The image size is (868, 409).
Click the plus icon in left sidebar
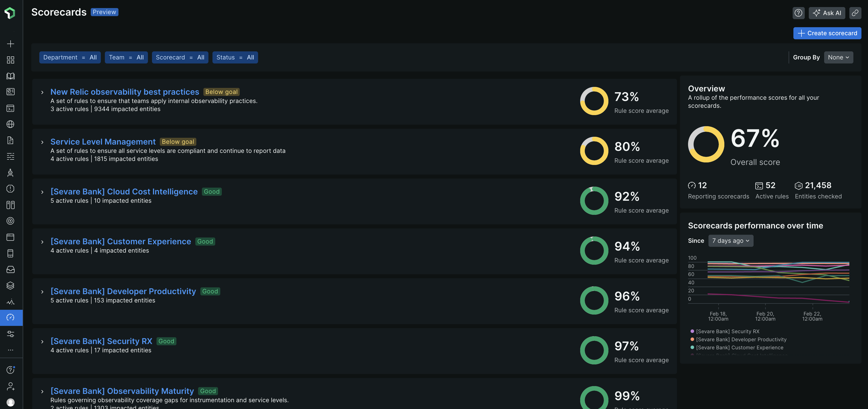(x=10, y=44)
